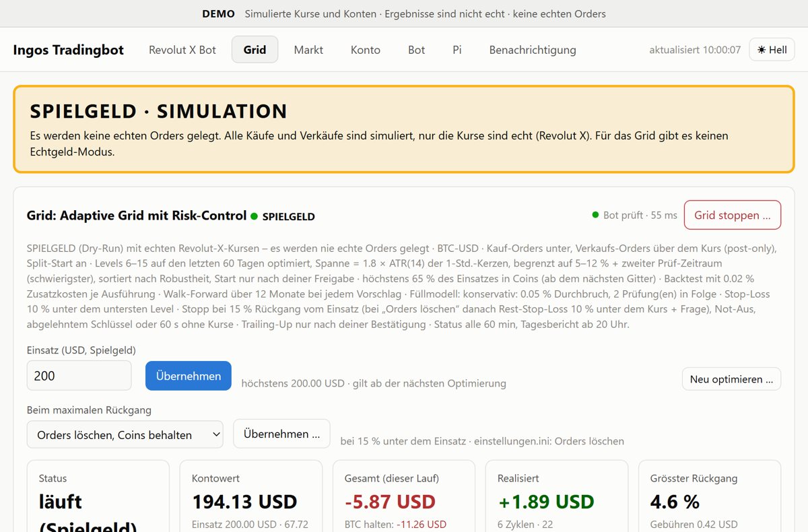This screenshot has width=808, height=532.
Task: Click the Neu optimieren button
Action: click(731, 379)
